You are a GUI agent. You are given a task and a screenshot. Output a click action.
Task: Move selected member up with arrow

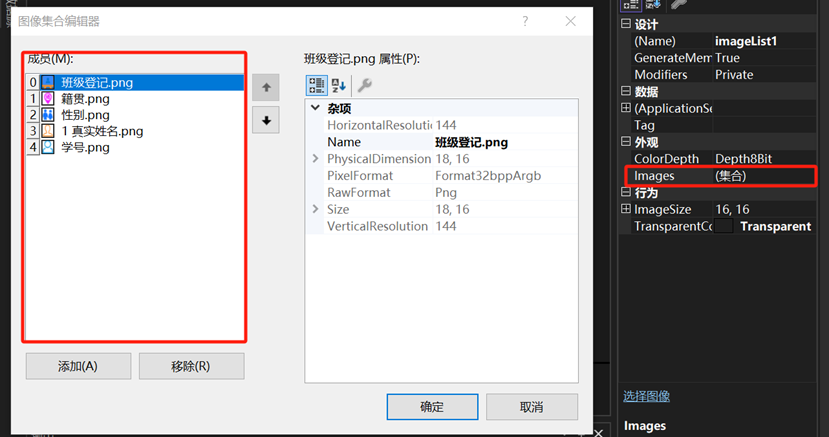(x=266, y=88)
